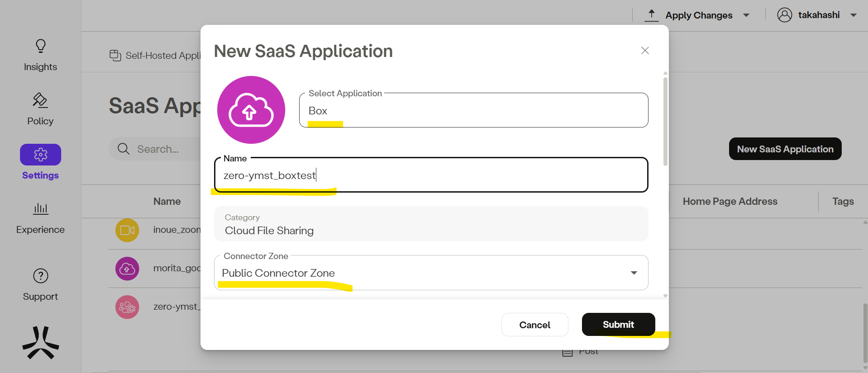
Task: Open the Apply Changes dropdown arrow
Action: [x=746, y=15]
